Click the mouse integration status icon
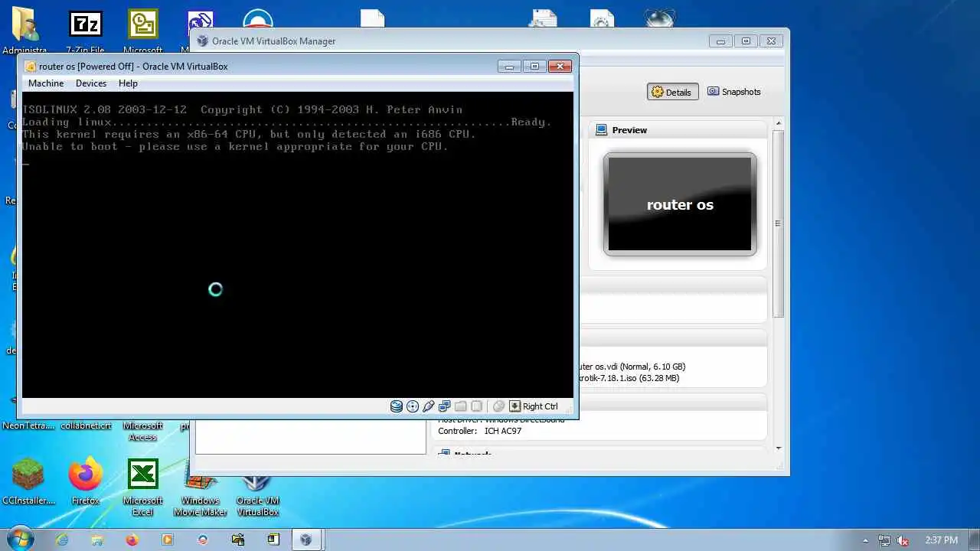The image size is (980, 551). click(498, 406)
